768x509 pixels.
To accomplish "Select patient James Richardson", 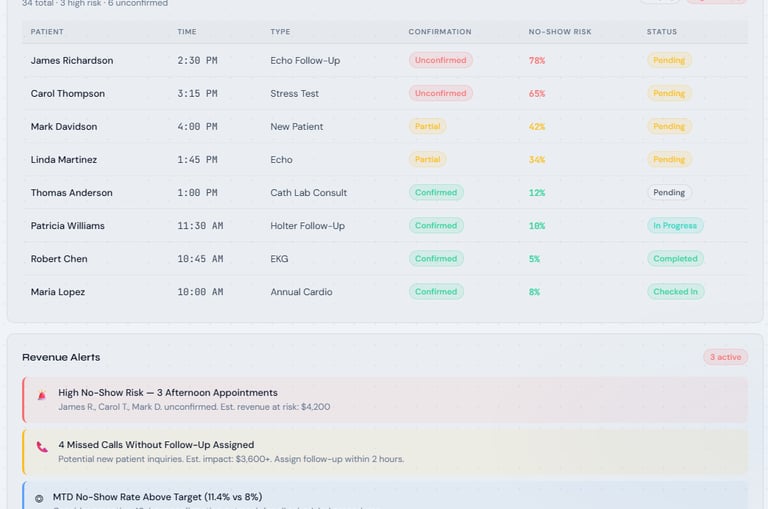I will pos(72,60).
